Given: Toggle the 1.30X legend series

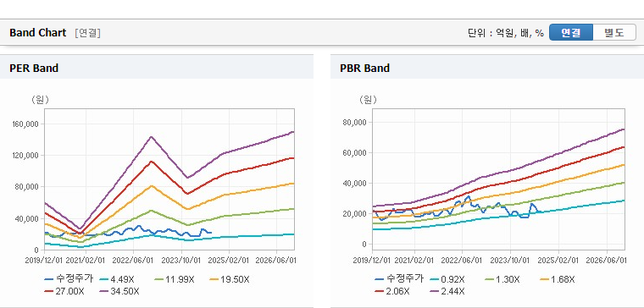Looking at the screenshot, I should [502, 279].
